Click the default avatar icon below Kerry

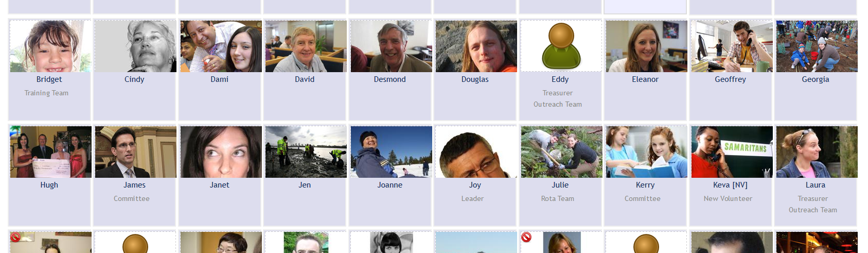[x=646, y=243]
